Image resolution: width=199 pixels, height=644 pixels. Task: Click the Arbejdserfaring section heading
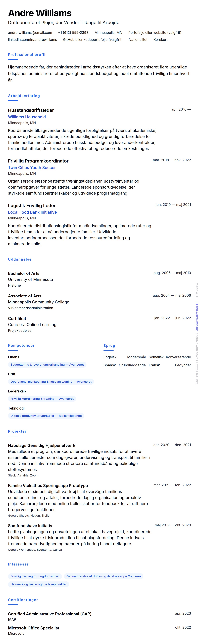click(24, 96)
